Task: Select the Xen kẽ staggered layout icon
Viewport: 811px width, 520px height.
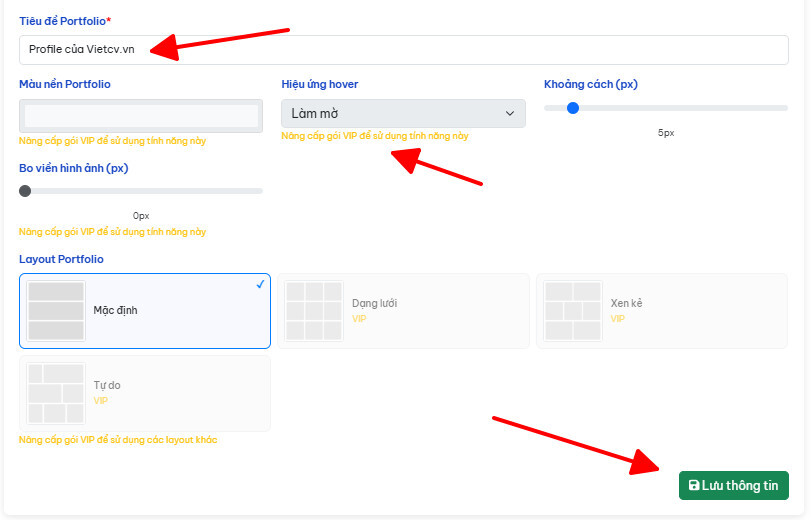Action: (573, 311)
